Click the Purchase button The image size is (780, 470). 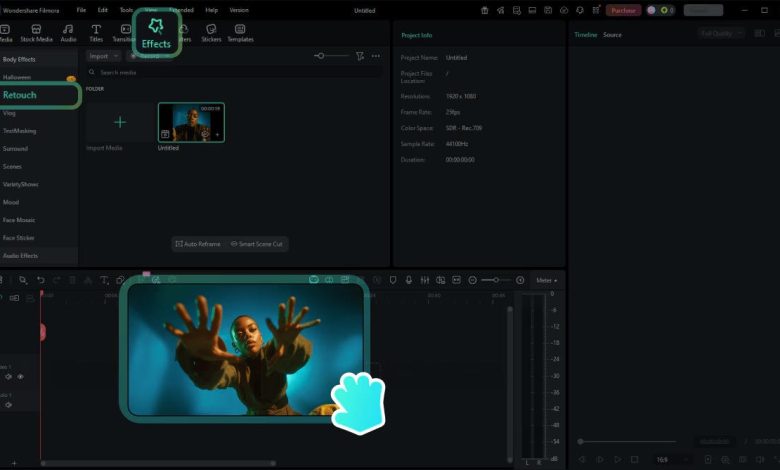pos(624,10)
